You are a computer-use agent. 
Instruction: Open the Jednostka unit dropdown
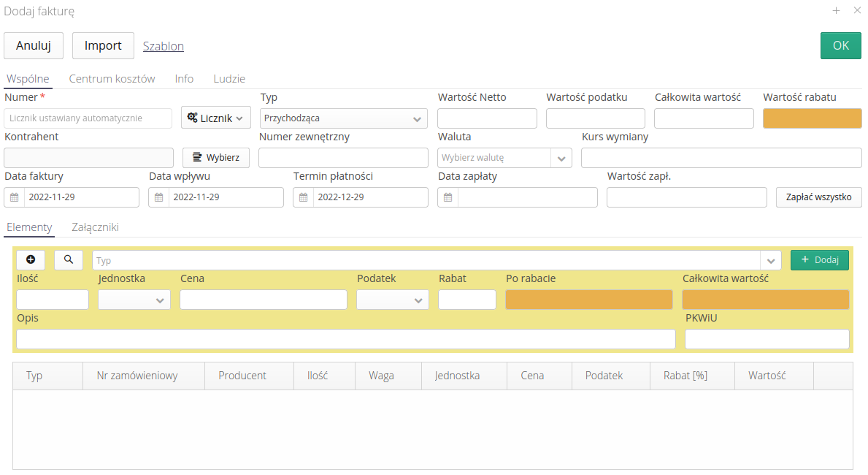[160, 300]
